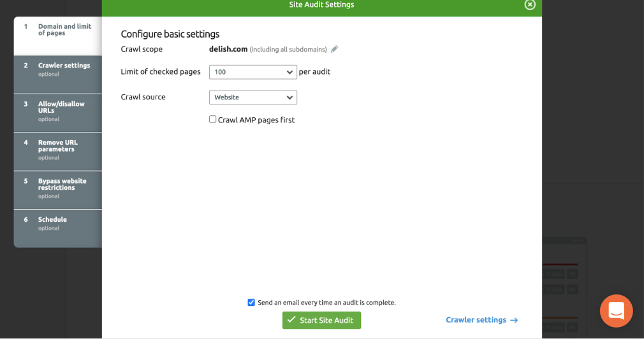The height and width of the screenshot is (339, 644).
Task: Click the delish.com domain text
Action: (228, 49)
